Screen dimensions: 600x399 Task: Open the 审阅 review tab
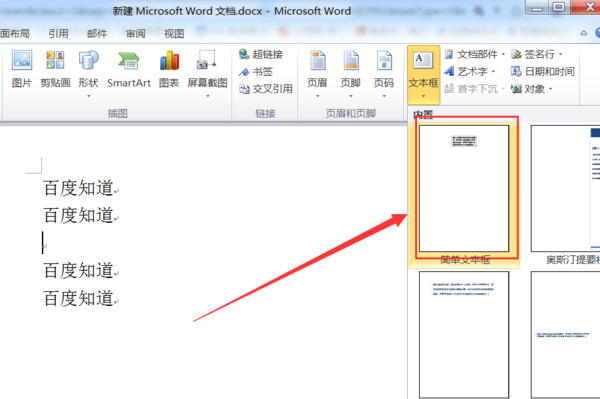tap(135, 34)
